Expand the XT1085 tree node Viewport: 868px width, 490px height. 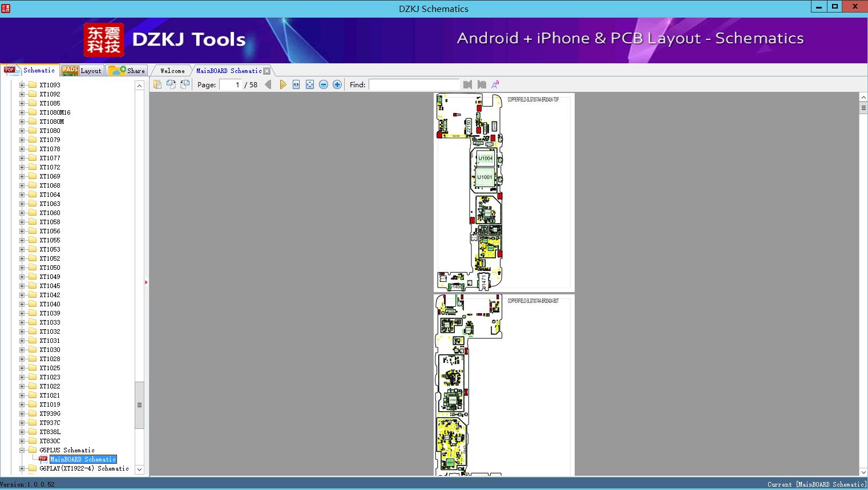22,103
